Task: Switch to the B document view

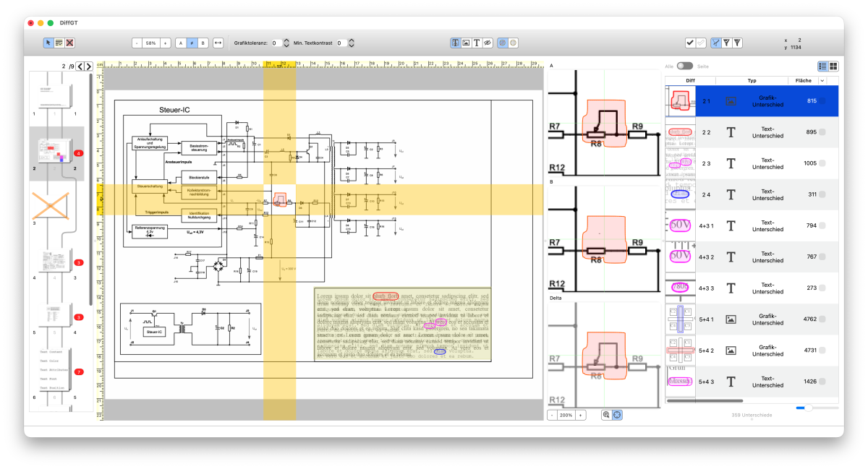Action: (204, 43)
